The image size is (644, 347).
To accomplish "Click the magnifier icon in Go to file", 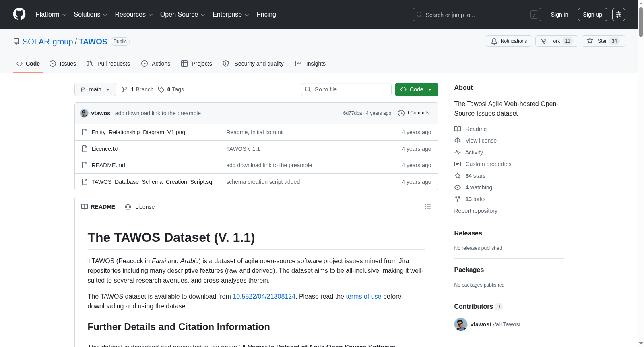I will (x=308, y=89).
